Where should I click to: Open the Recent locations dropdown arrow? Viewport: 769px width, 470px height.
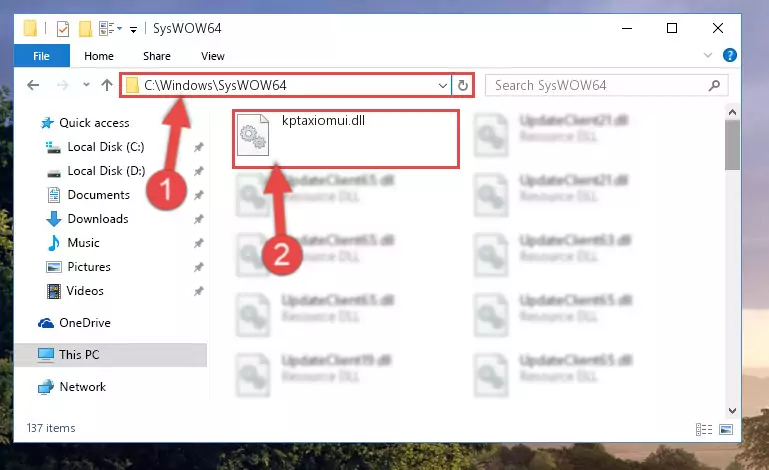(86, 85)
